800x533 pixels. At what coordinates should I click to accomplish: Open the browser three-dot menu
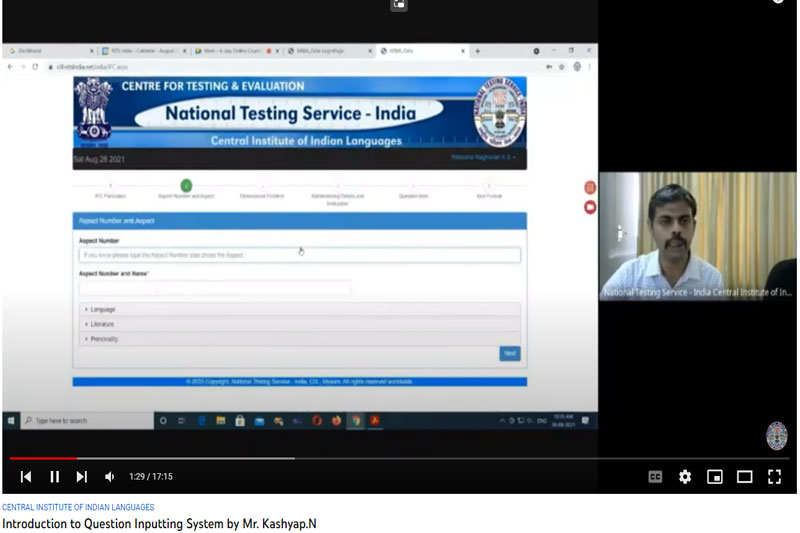tap(589, 67)
